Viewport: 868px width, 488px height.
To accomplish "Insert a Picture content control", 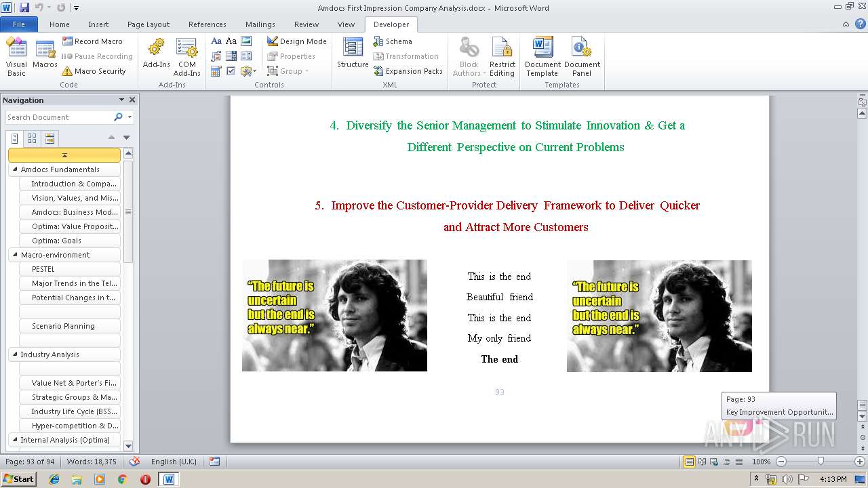I will point(246,41).
